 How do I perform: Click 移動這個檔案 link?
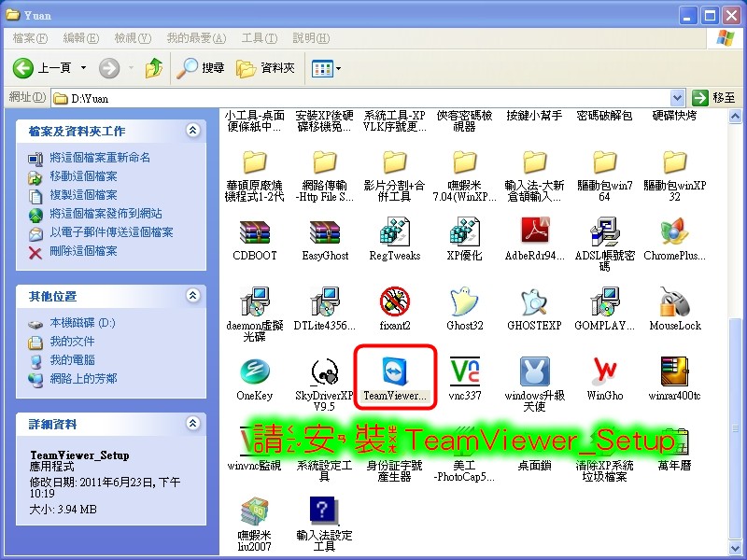point(83,176)
